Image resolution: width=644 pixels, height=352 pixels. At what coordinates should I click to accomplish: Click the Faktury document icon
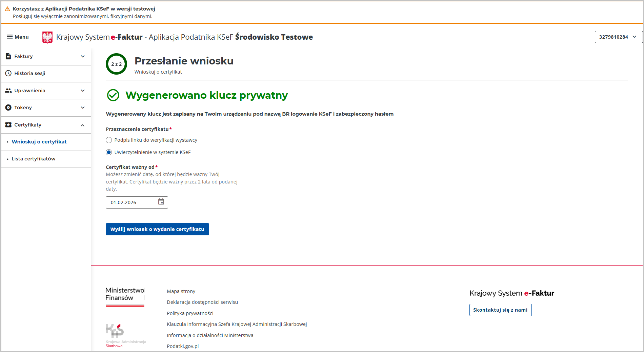(x=8, y=56)
